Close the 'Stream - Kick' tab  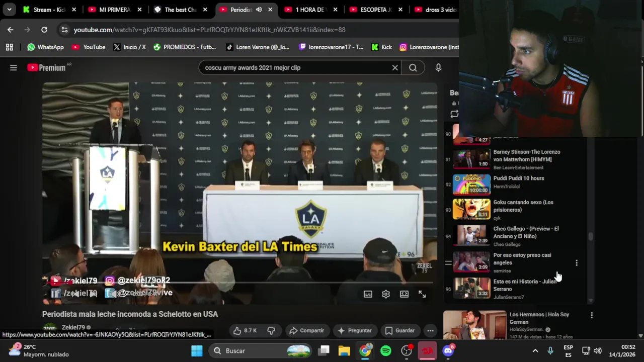pyautogui.click(x=74, y=10)
